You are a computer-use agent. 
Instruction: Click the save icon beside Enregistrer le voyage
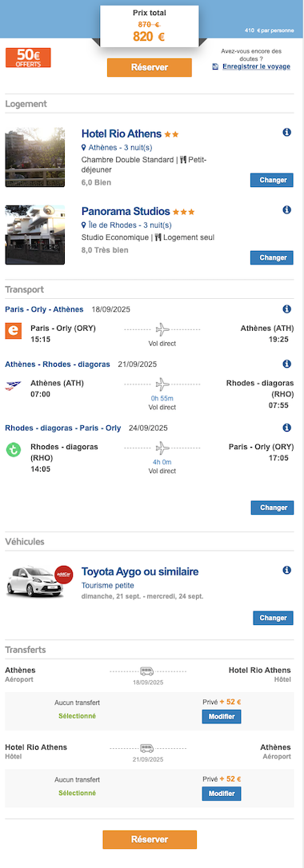click(215, 66)
